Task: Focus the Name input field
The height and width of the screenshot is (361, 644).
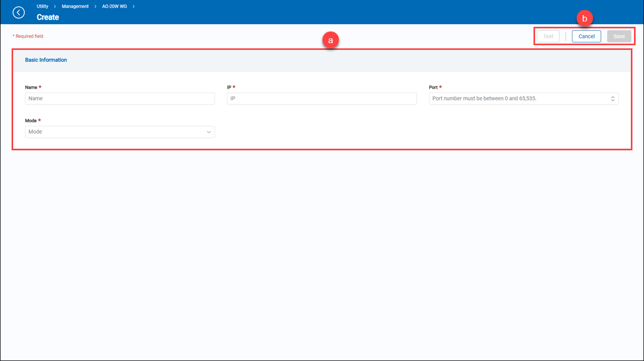Action: (120, 99)
